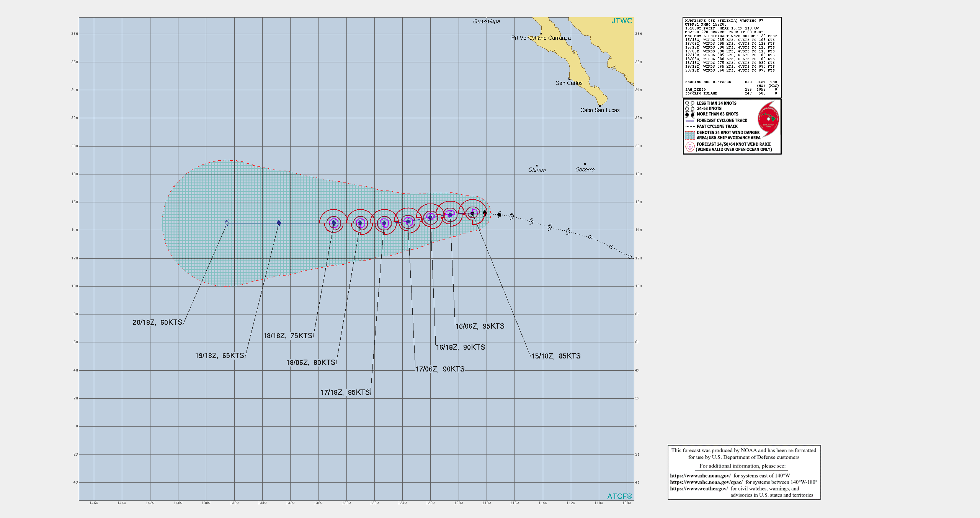This screenshot has width=980, height=518.
Task: Click the 34-63 Knots legend symbols
Action: (690, 109)
